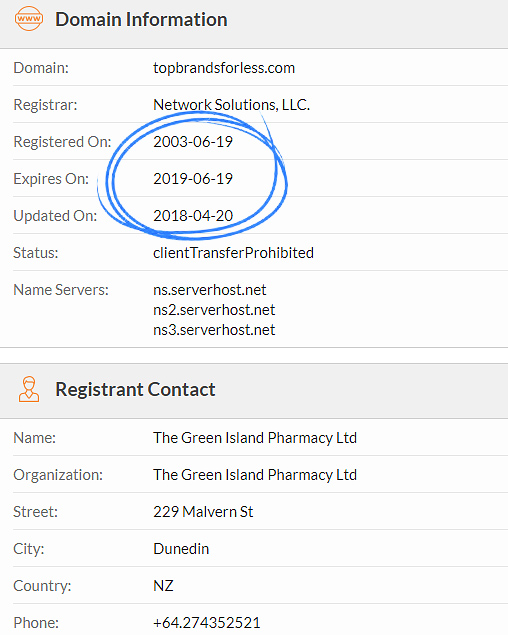Viewport: 508px width, 635px height.
Task: Select the city value Dunedin
Action: 181,549
